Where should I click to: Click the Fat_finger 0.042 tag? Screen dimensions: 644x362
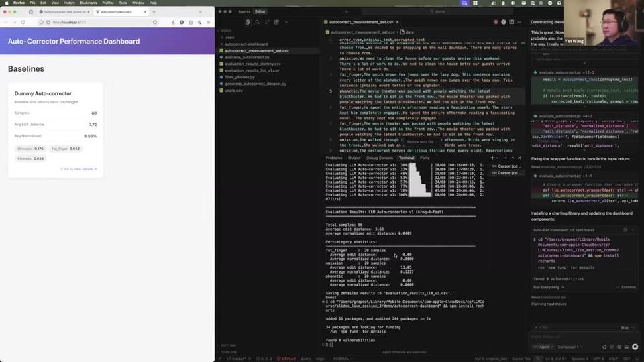(66, 149)
